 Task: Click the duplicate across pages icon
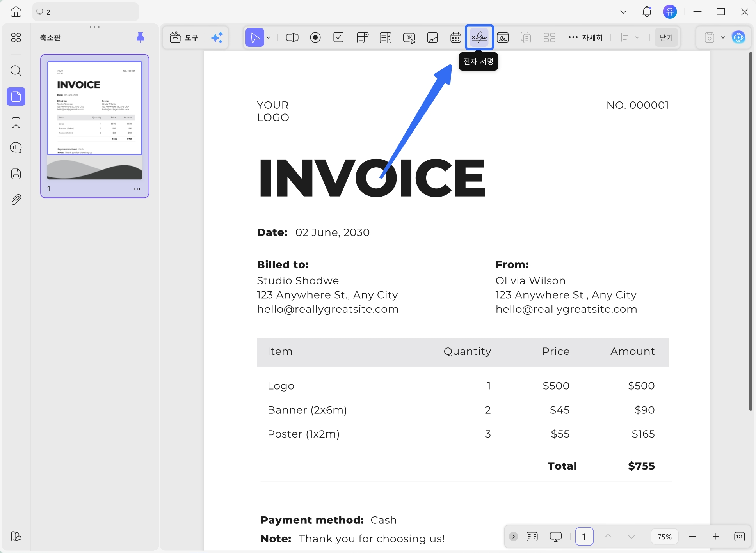526,37
